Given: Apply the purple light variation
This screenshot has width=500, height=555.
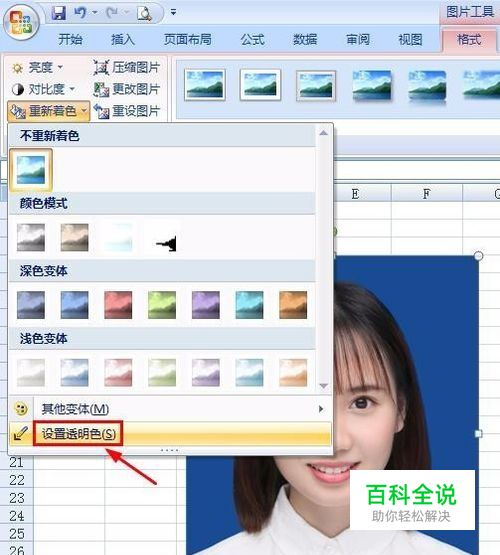Looking at the screenshot, I should [206, 372].
